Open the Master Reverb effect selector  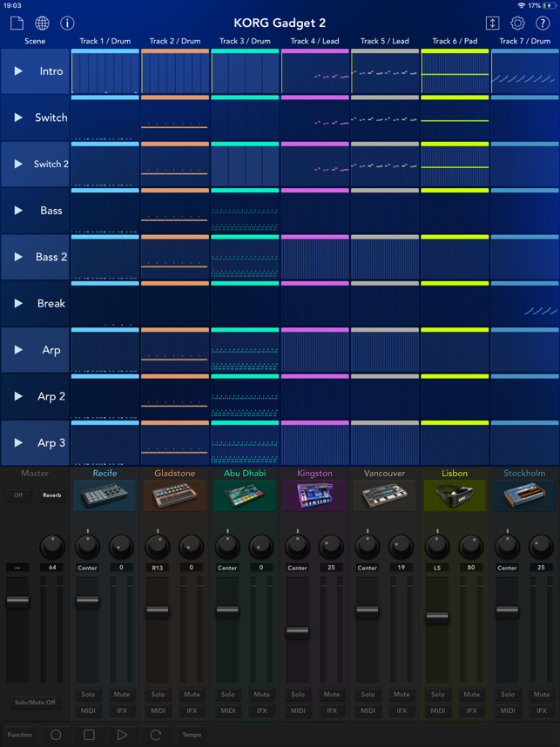[x=52, y=495]
